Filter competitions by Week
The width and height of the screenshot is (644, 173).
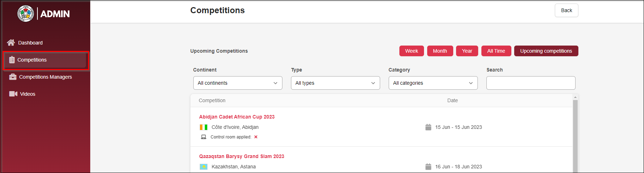click(412, 51)
